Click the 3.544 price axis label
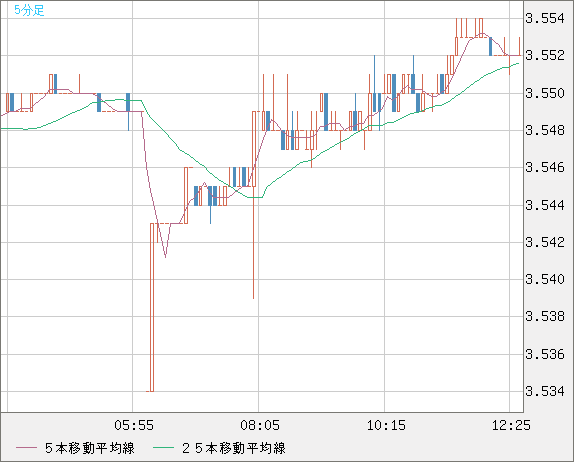574x462 pixels. pos(545,205)
